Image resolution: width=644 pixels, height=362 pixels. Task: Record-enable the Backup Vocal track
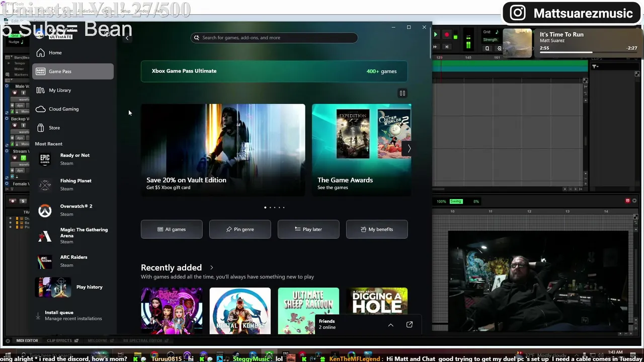[15, 125]
